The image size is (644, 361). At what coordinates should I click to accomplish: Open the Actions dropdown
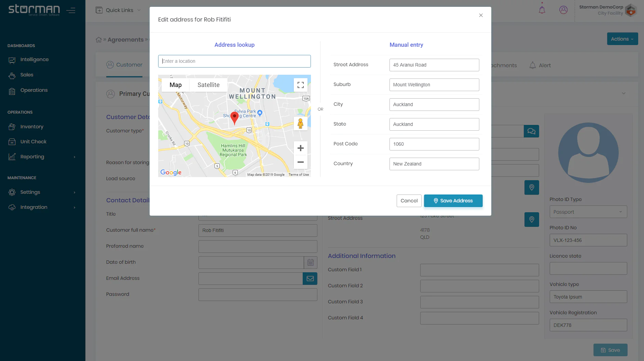(622, 39)
